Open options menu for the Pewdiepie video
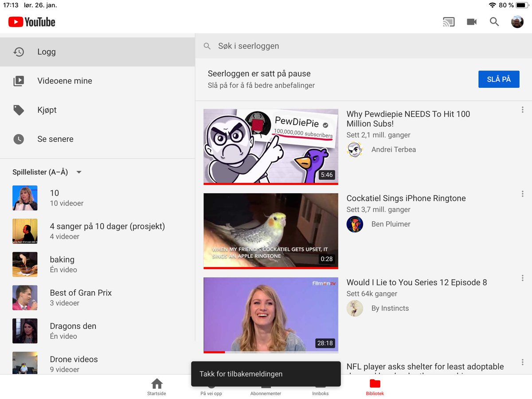This screenshot has width=532, height=399. click(522, 110)
